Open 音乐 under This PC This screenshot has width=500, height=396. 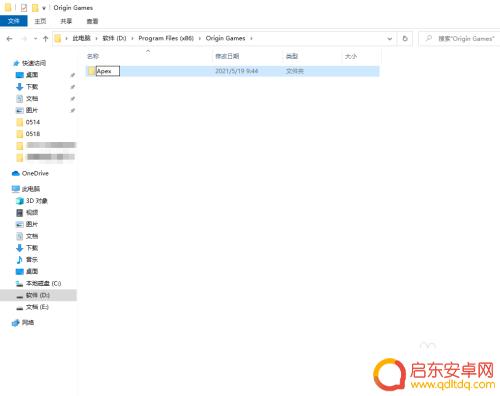coord(32,259)
